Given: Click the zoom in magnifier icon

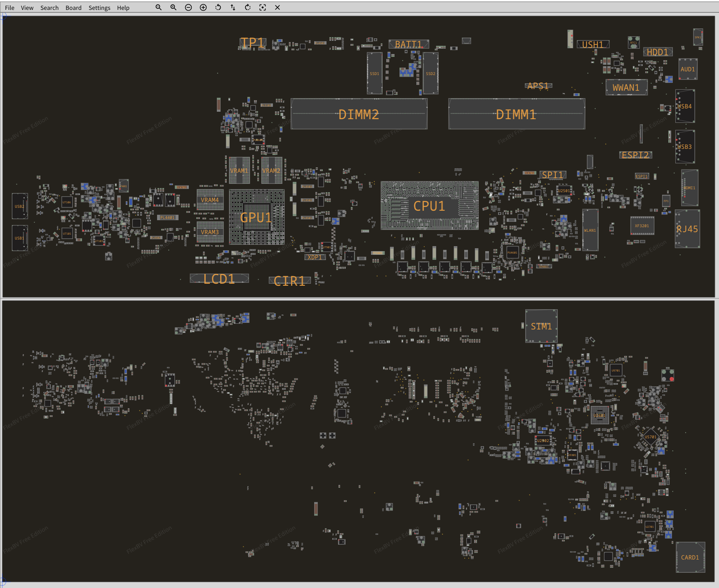Looking at the screenshot, I should click(x=174, y=7).
